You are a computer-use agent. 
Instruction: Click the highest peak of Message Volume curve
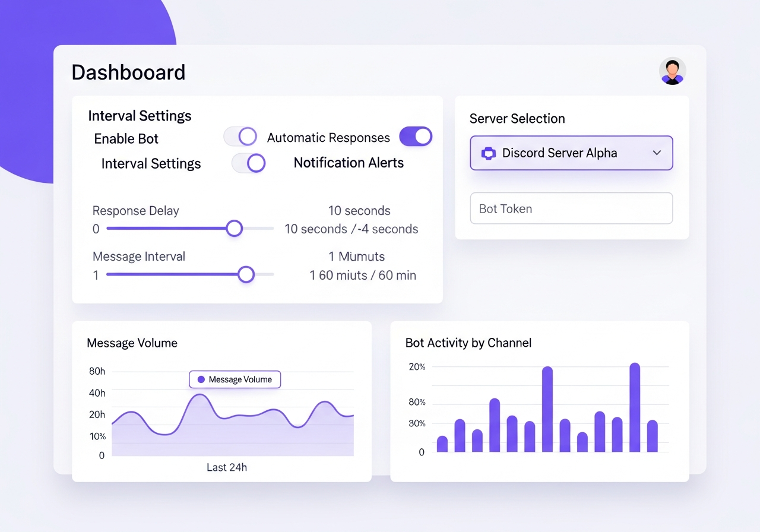pyautogui.click(x=200, y=395)
